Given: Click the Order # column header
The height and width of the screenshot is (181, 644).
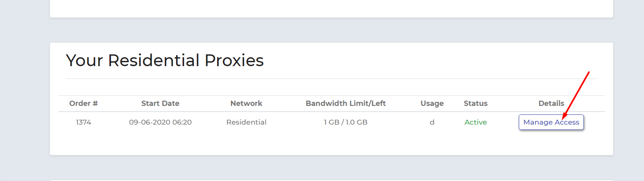Looking at the screenshot, I should pos(83,103).
